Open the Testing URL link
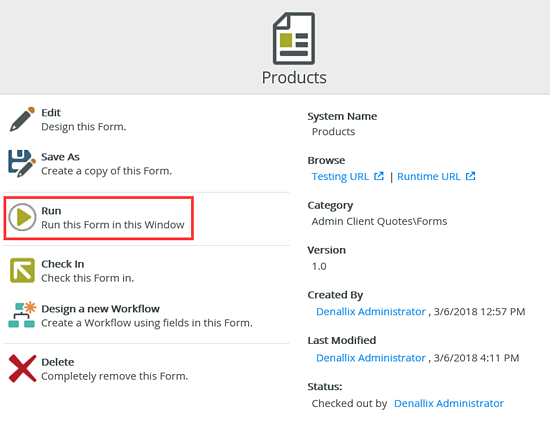 click(x=340, y=176)
